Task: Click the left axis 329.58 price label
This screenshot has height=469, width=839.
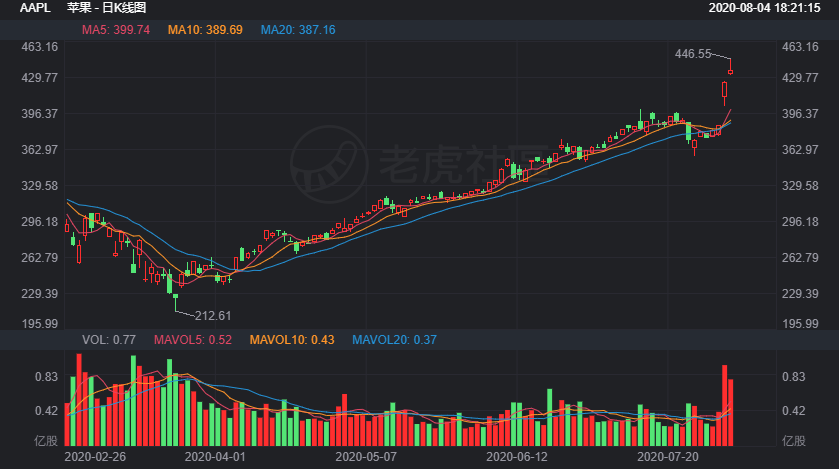Action: 40,186
